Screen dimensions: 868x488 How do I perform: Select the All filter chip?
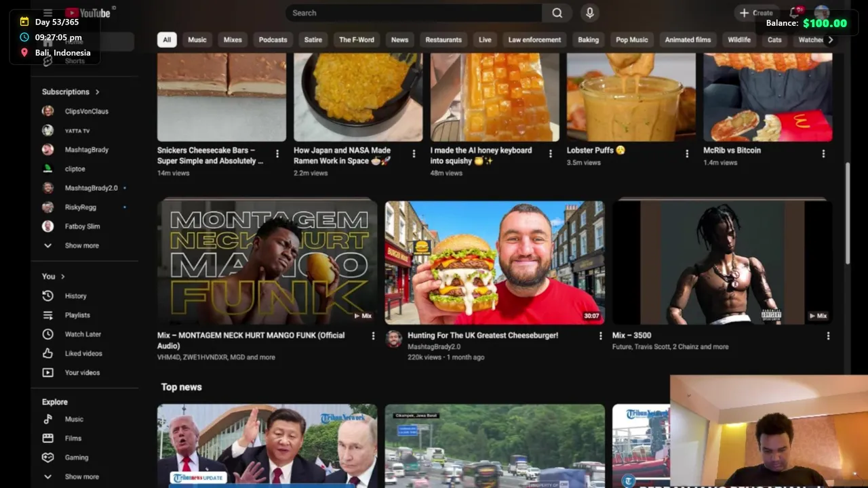tap(167, 39)
